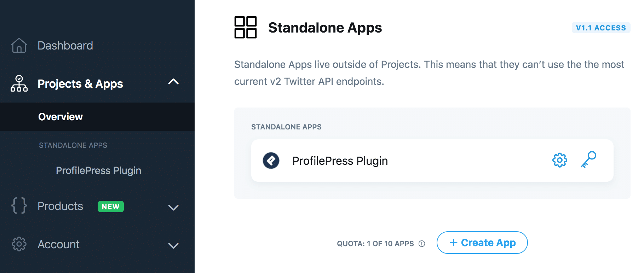Click the Standalone Apps grid icon
Screen dimensions: 644x273
point(246,27)
